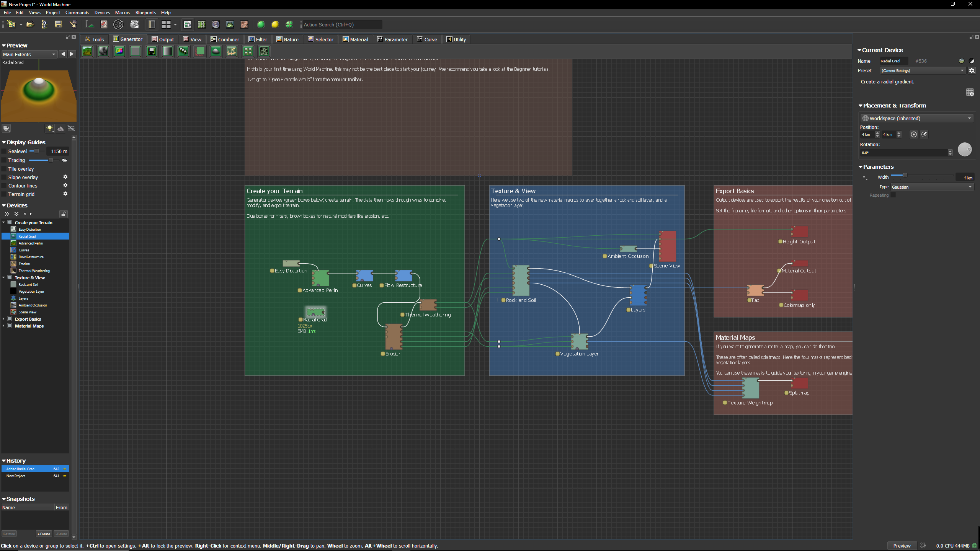Open the Slope overlay settings gear
Viewport: 980px width, 551px height.
pyautogui.click(x=65, y=177)
